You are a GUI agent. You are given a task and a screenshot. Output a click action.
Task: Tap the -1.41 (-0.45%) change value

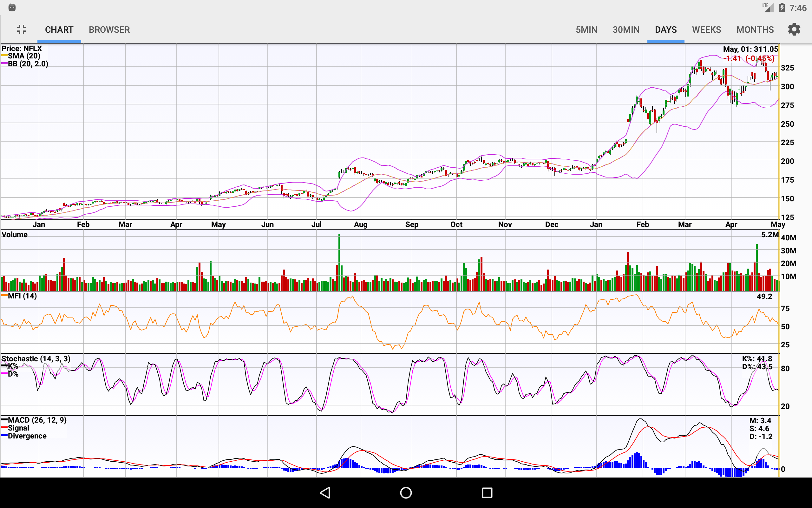(749, 58)
